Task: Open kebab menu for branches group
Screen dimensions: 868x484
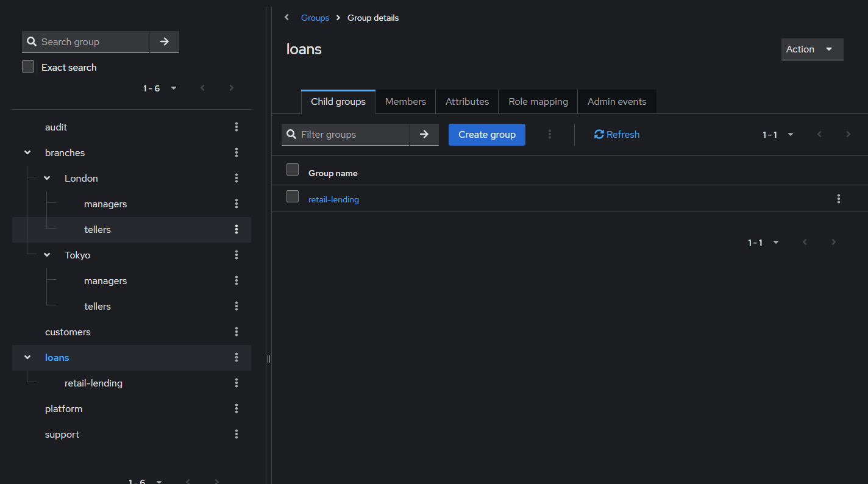Action: pyautogui.click(x=237, y=152)
